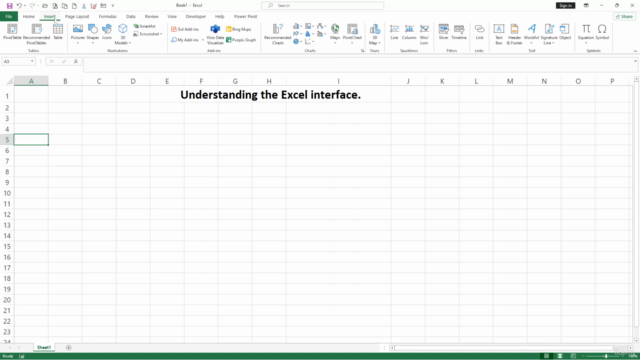The height and width of the screenshot is (360, 640).
Task: Adjust the zoom slider
Action: [x=606, y=356]
